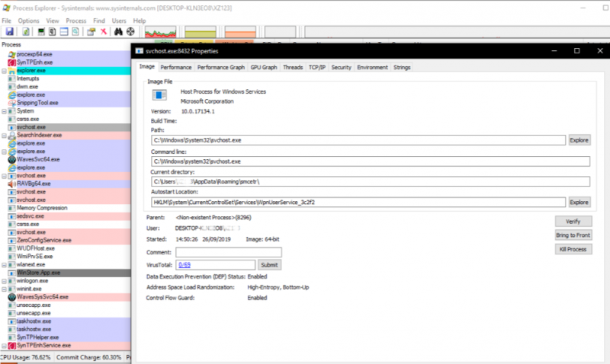Click the Bring to Front button
The width and height of the screenshot is (610, 364).
click(x=573, y=235)
